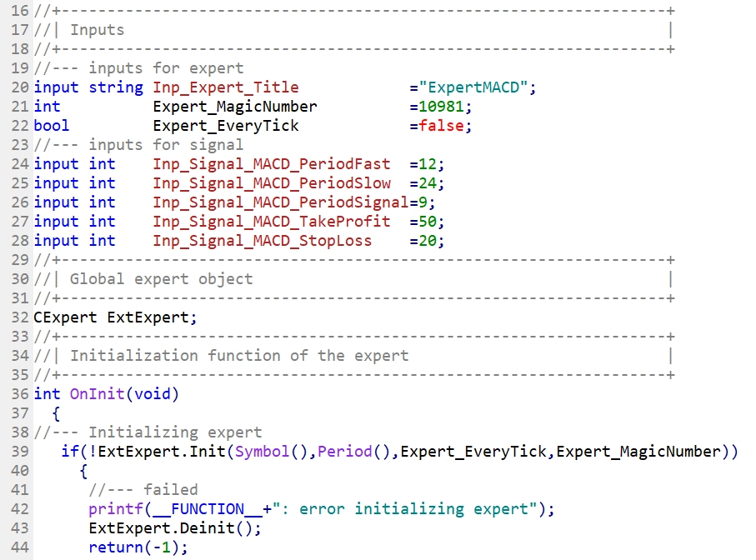Click ExtExpert.Init call on line 39

point(162,452)
